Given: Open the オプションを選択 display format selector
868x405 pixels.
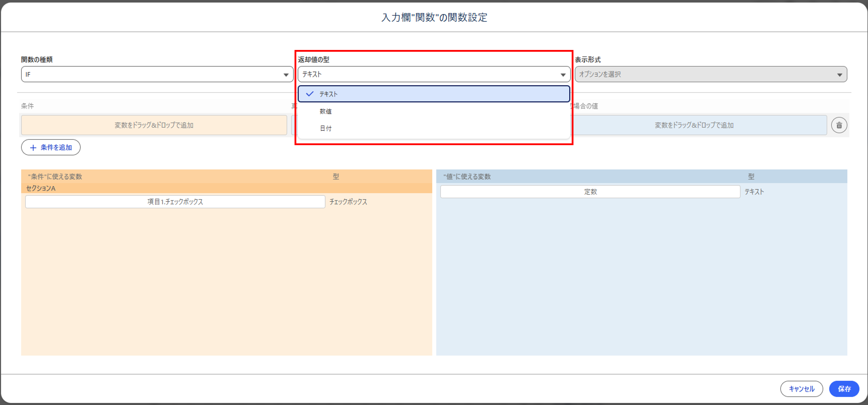Looking at the screenshot, I should (x=711, y=74).
